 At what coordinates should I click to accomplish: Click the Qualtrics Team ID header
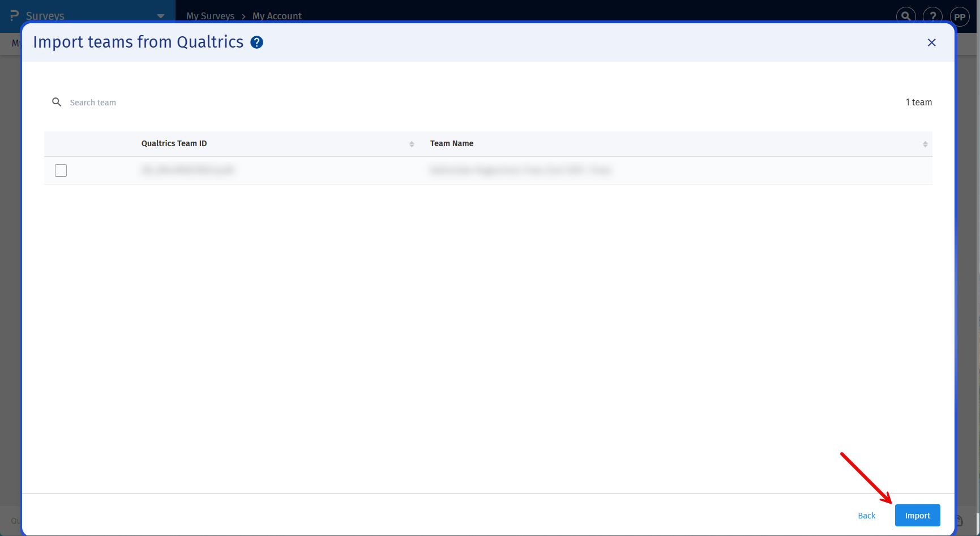[x=174, y=143]
